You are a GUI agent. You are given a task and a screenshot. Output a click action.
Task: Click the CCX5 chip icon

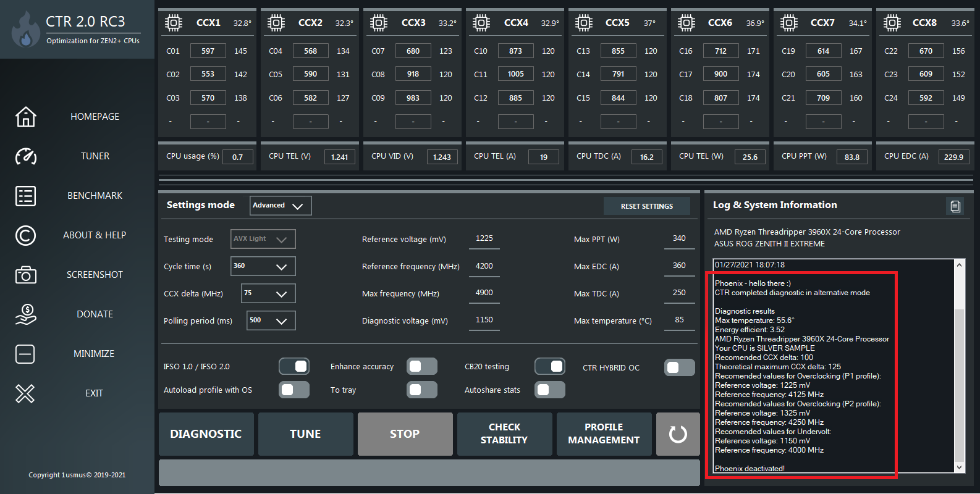pos(584,23)
